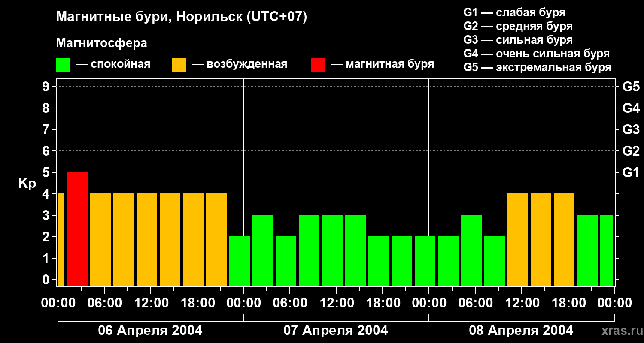Click the 'G3' label on right axis
Image resolution: width=644 pixels, height=343 pixels.
pos(631,129)
